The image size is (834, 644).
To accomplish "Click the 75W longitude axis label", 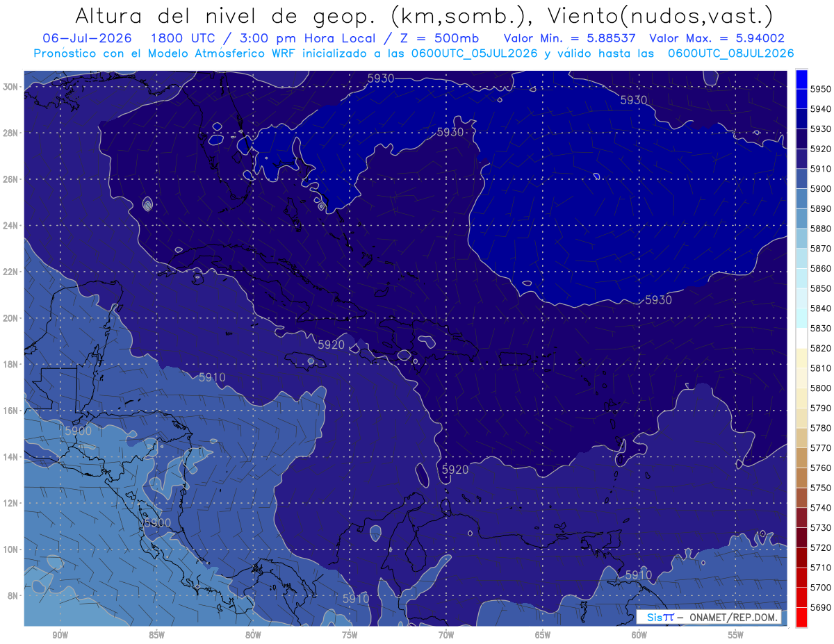I will 350,635.
